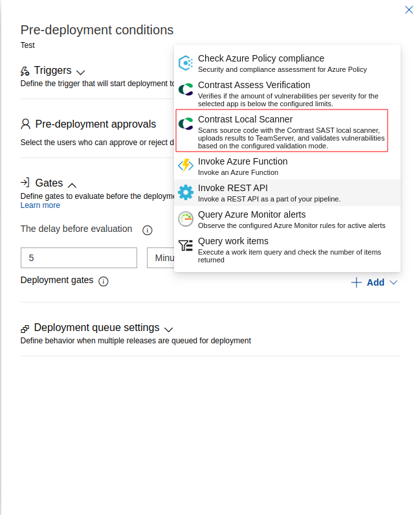This screenshot has width=420, height=515.
Task: Click the Query Azure Monitor alerts gauge icon
Action: coord(186,219)
